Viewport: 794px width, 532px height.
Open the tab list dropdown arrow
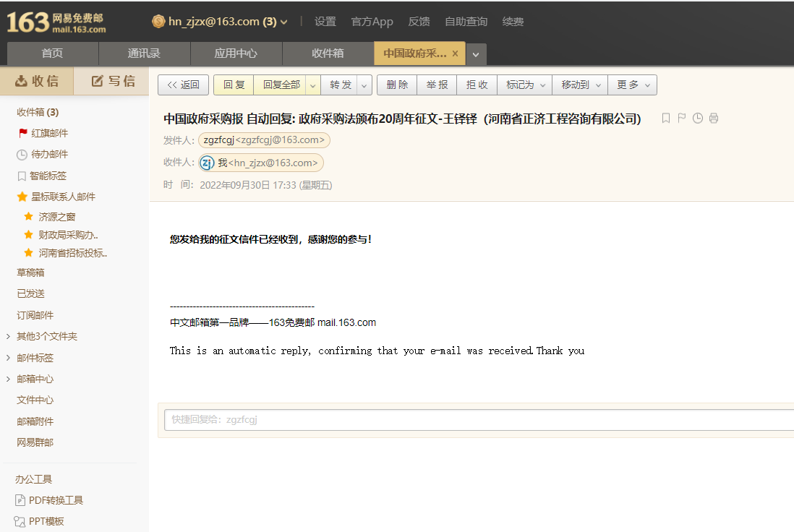coord(476,54)
